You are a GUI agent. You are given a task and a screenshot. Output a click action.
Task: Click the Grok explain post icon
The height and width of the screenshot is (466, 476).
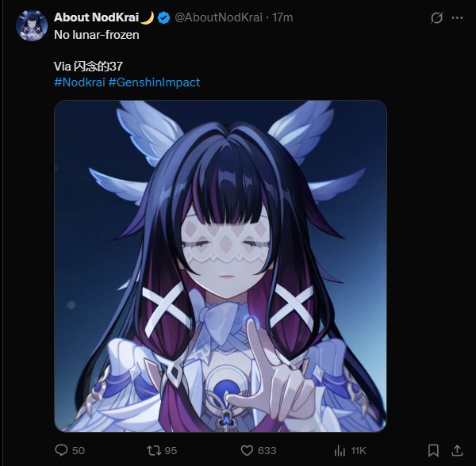click(436, 17)
